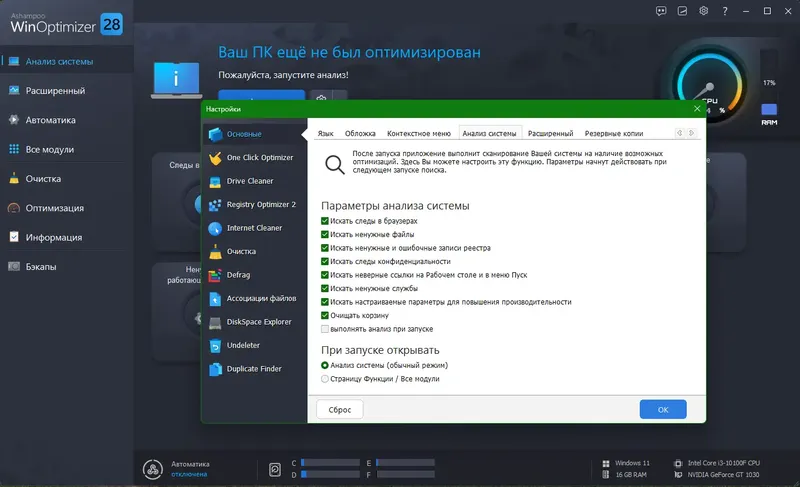Uncheck Очищать корзину
Viewport: 800px width, 487px height.
tap(324, 316)
